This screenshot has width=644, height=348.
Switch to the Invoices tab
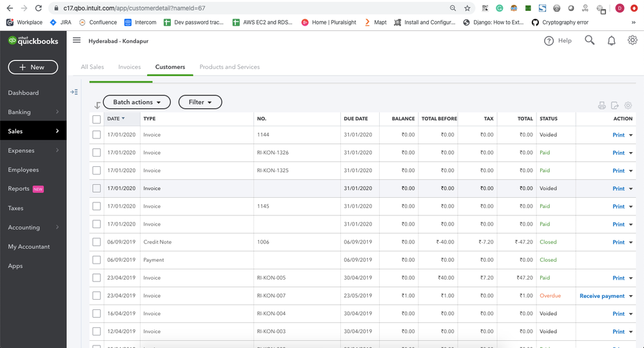pos(129,67)
